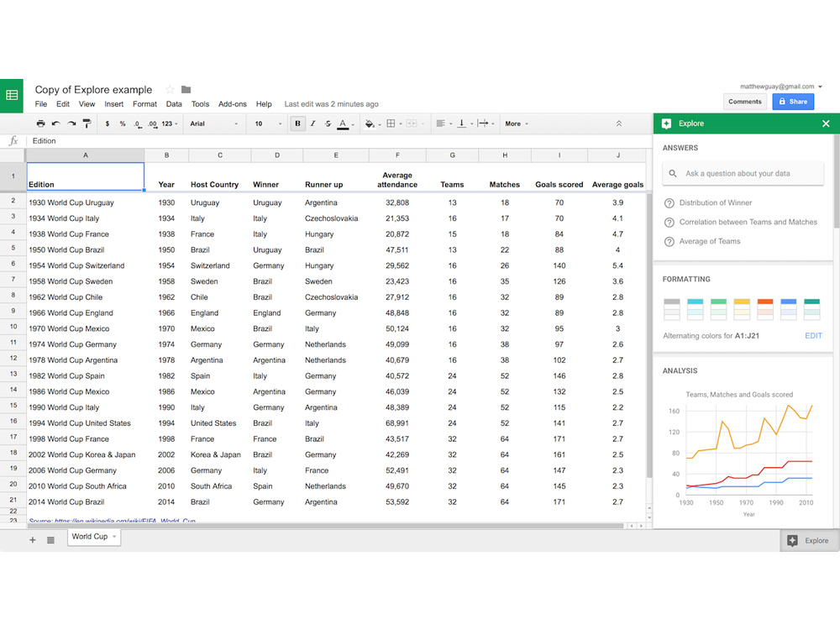Screen dimensions: 840x630
Task: Apply the green alternating colors swatch
Action: pos(718,310)
